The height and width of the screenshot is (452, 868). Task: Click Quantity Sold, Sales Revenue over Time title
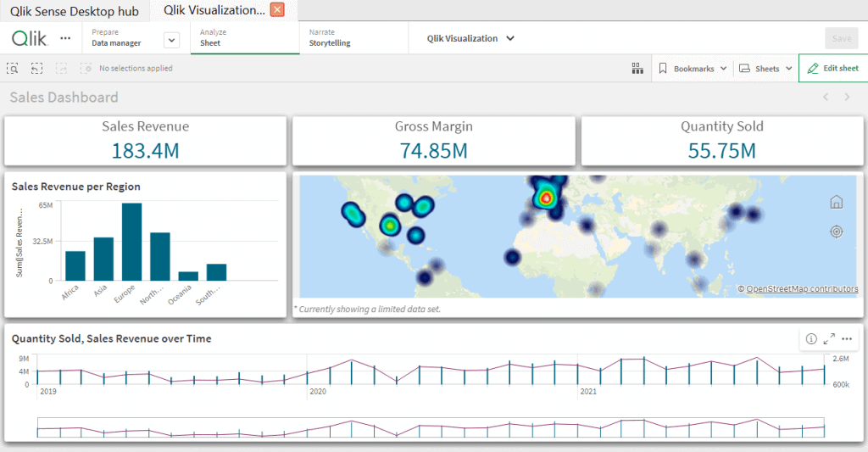pyautogui.click(x=111, y=338)
